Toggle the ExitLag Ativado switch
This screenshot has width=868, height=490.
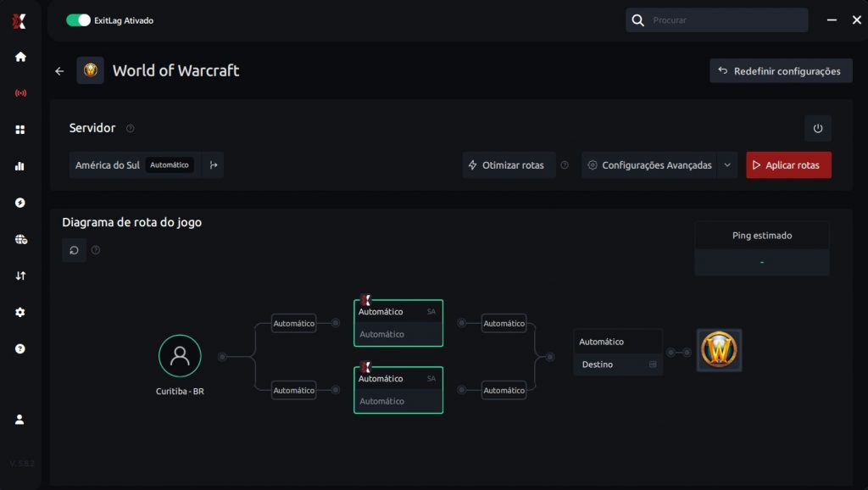tap(78, 20)
